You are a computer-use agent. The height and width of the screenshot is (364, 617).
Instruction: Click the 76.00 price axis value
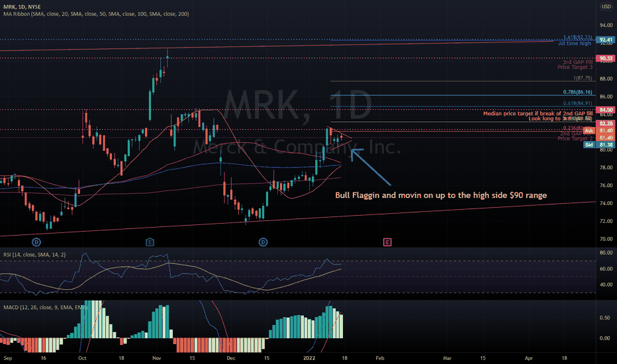point(606,185)
